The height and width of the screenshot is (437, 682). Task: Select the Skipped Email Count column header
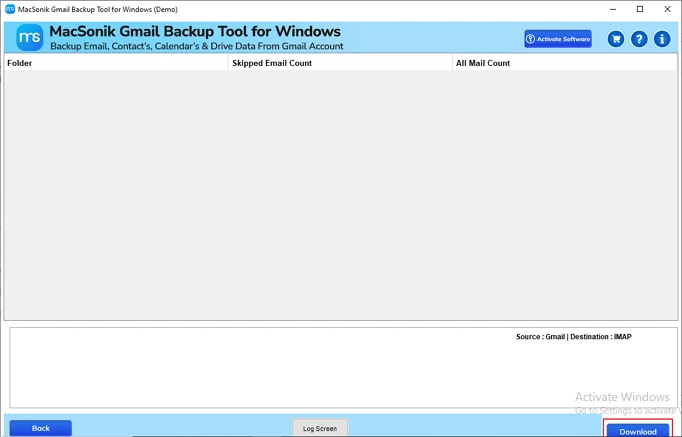[340, 63]
